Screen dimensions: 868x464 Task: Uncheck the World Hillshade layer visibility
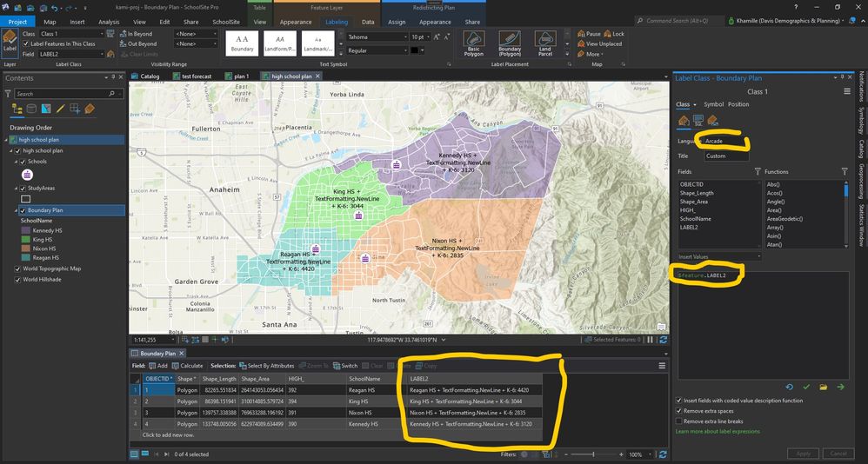click(x=17, y=279)
